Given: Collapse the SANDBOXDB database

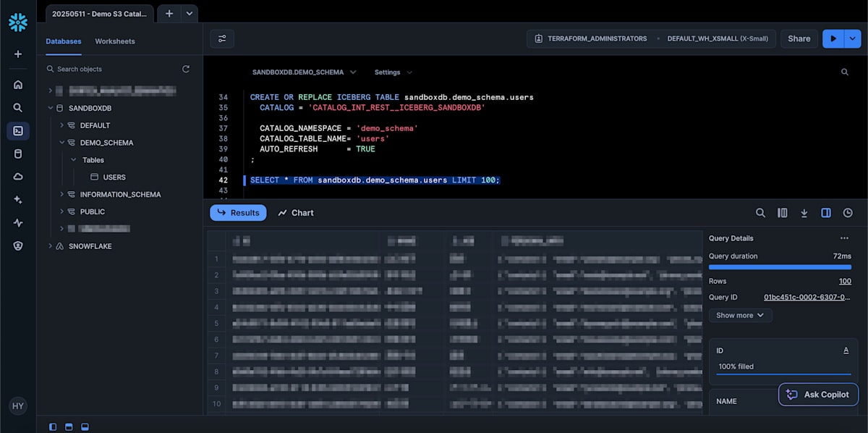Looking at the screenshot, I should (50, 108).
